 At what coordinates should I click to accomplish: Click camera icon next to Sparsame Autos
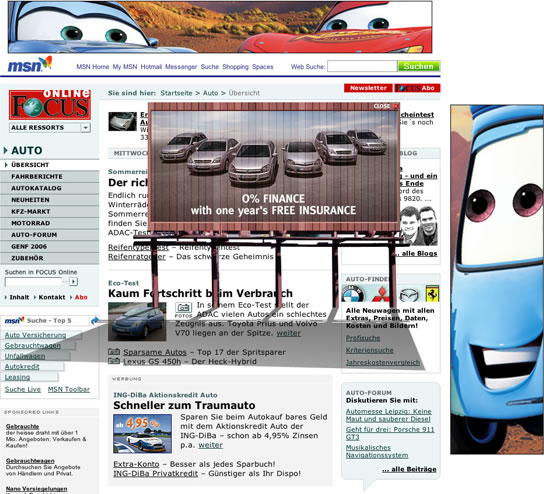coord(114,352)
